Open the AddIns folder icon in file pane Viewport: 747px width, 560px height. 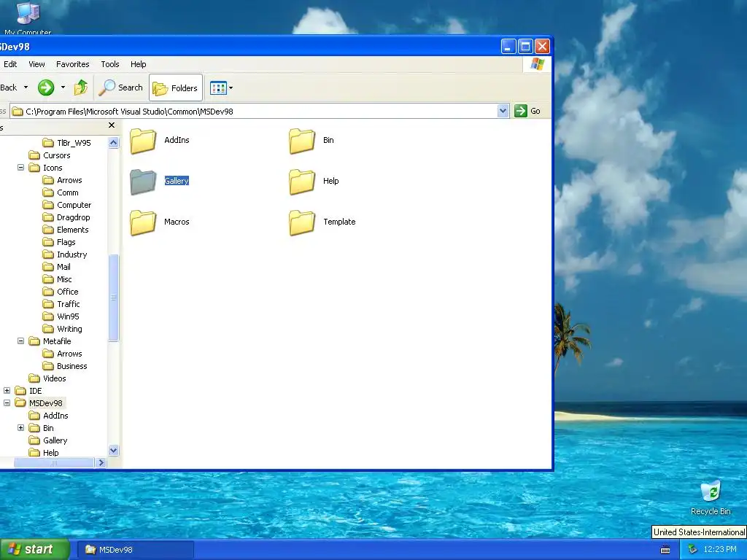pyautogui.click(x=143, y=141)
